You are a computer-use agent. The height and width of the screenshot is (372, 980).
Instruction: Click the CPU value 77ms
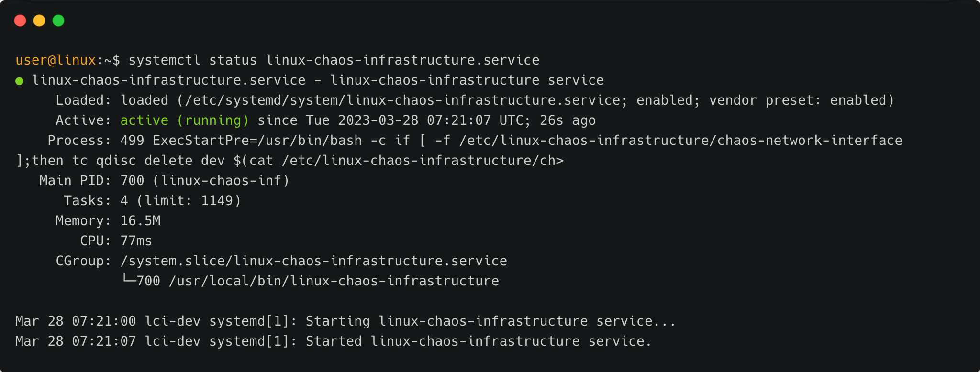pos(136,241)
